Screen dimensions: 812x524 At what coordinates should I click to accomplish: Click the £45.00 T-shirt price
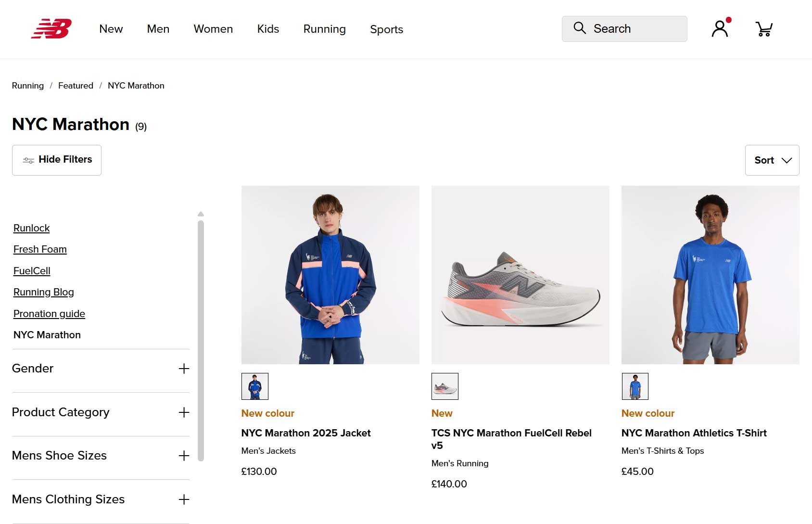[637, 472]
